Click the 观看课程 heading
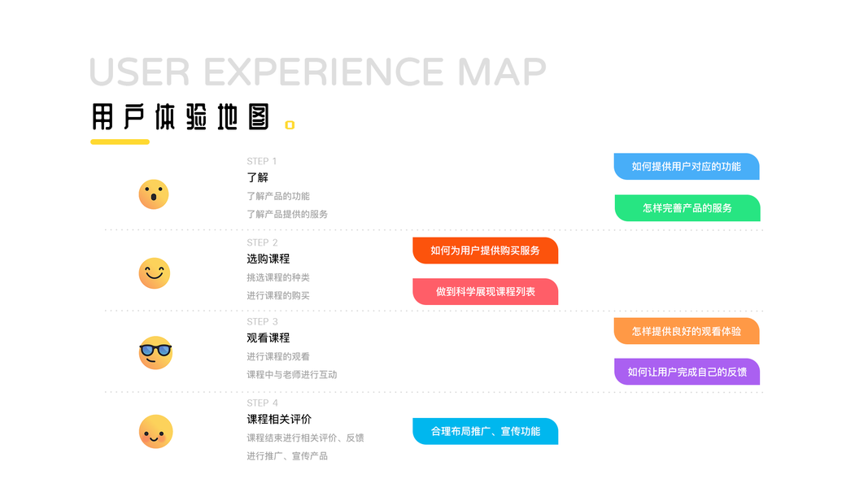Screen dimensions: 868x488 click(x=268, y=338)
